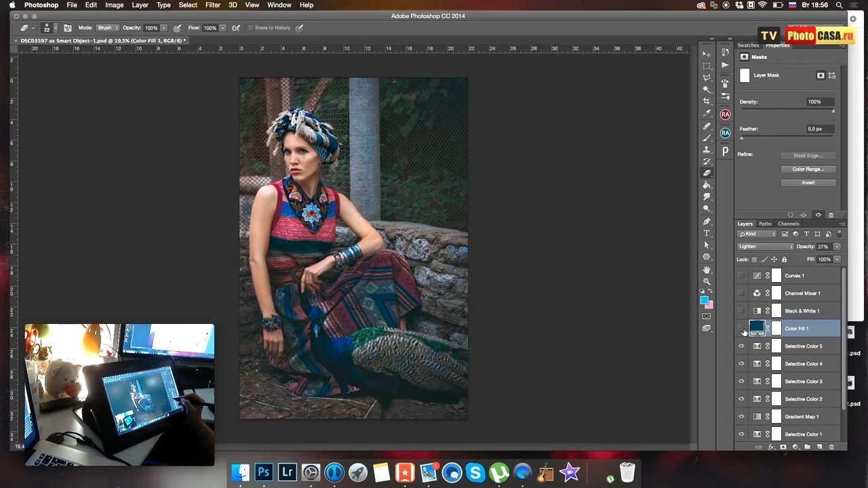The width and height of the screenshot is (868, 488).
Task: Click the Mask Edge button
Action: pyautogui.click(x=808, y=156)
